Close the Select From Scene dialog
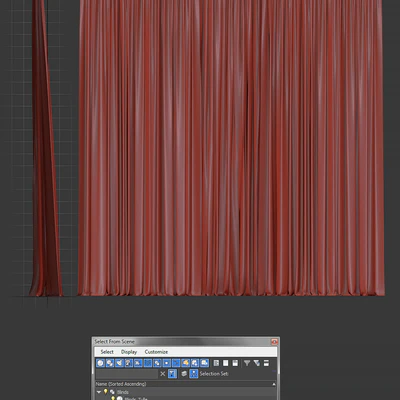The image size is (400, 400). pyautogui.click(x=274, y=342)
